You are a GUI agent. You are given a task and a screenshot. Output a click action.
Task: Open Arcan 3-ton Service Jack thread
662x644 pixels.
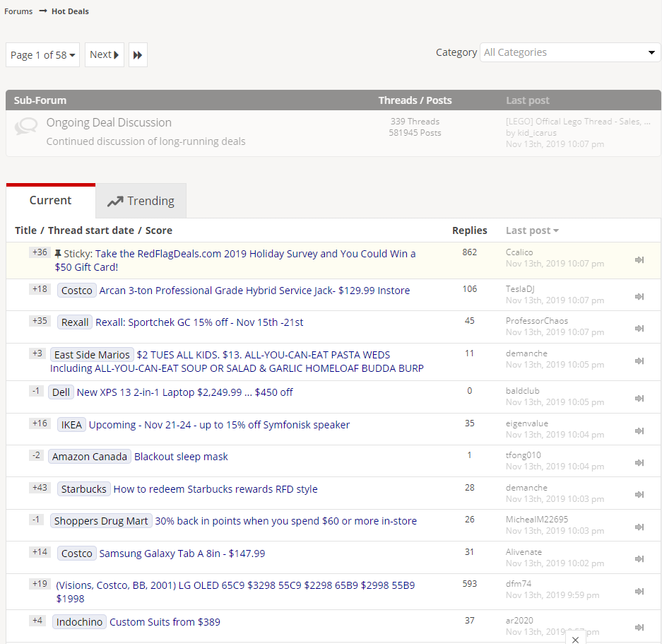(254, 291)
